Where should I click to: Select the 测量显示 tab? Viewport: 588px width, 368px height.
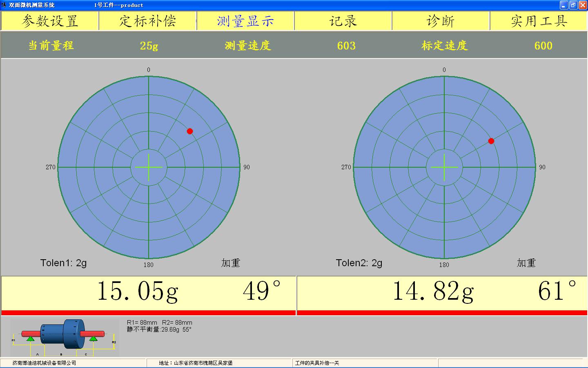245,21
